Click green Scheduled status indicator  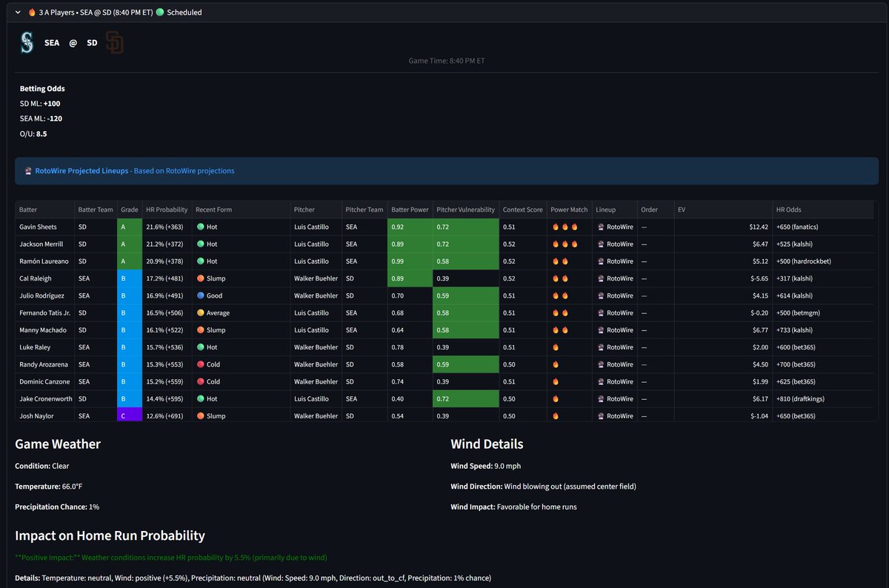pos(160,13)
